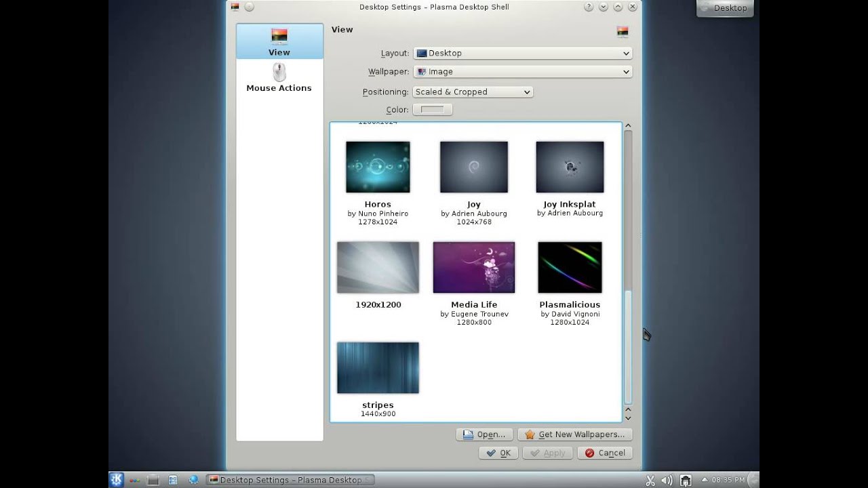The image size is (868, 488).
Task: Click the scroll up arrow of wallpaper list
Action: click(628, 125)
